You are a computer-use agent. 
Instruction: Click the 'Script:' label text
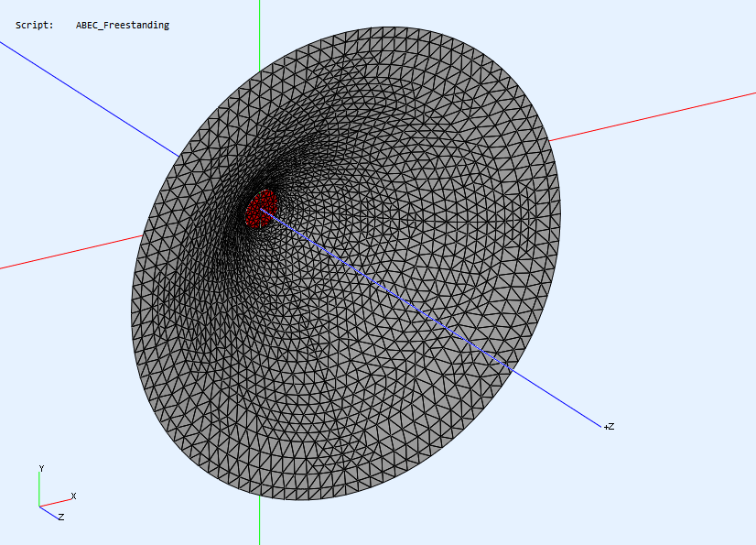[34, 25]
